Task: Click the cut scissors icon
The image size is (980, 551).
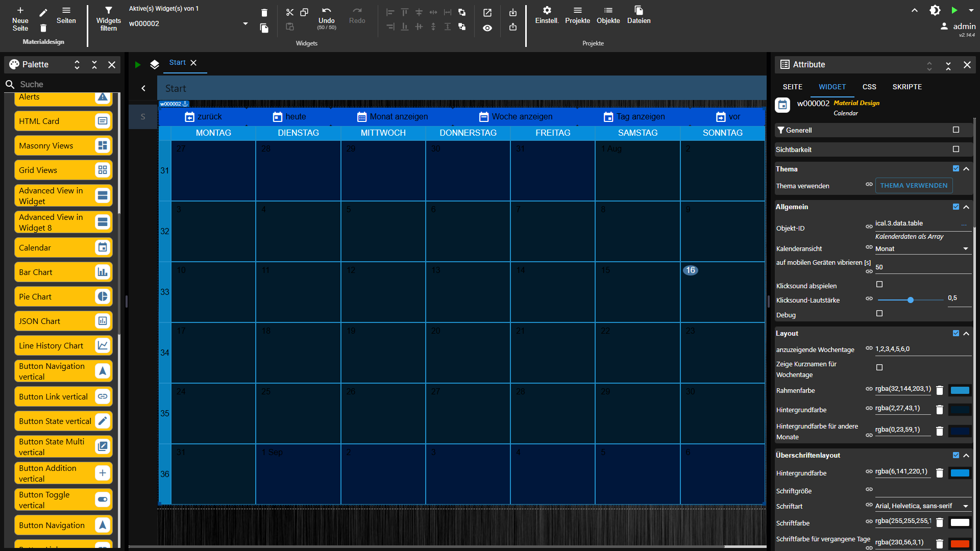Action: 290,12
